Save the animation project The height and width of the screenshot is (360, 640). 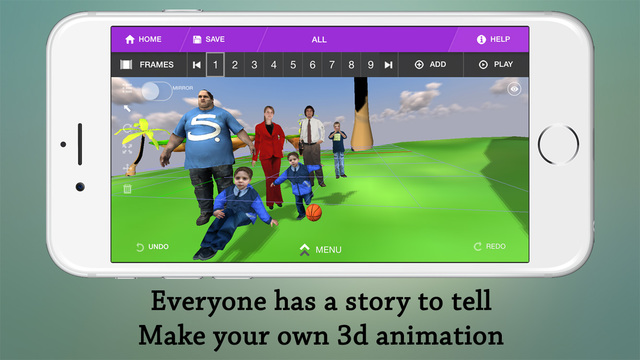209,39
